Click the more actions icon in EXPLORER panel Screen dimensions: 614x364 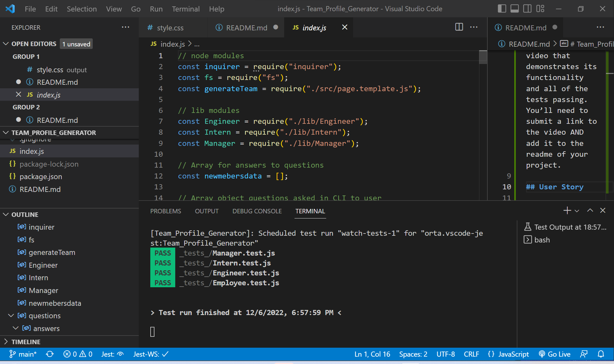[126, 27]
